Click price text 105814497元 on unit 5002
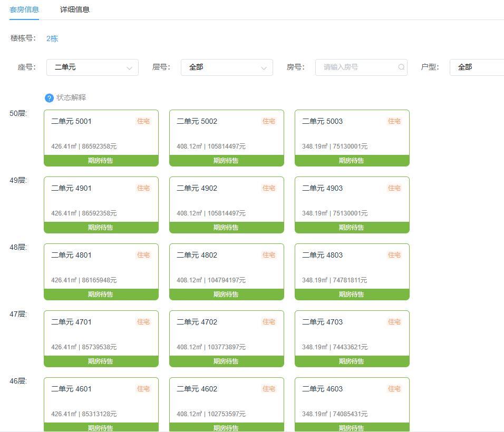The height and width of the screenshot is (432, 504). [x=227, y=146]
